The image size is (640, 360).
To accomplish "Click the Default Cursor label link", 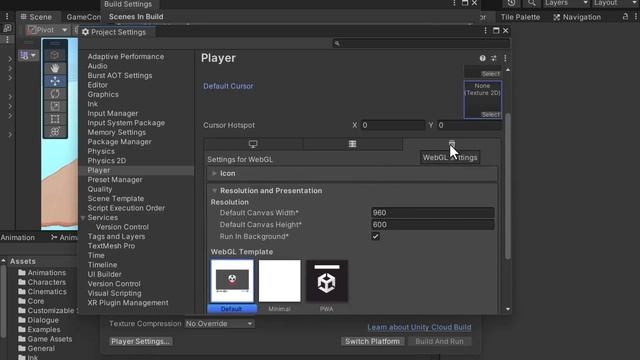I will 228,86.
